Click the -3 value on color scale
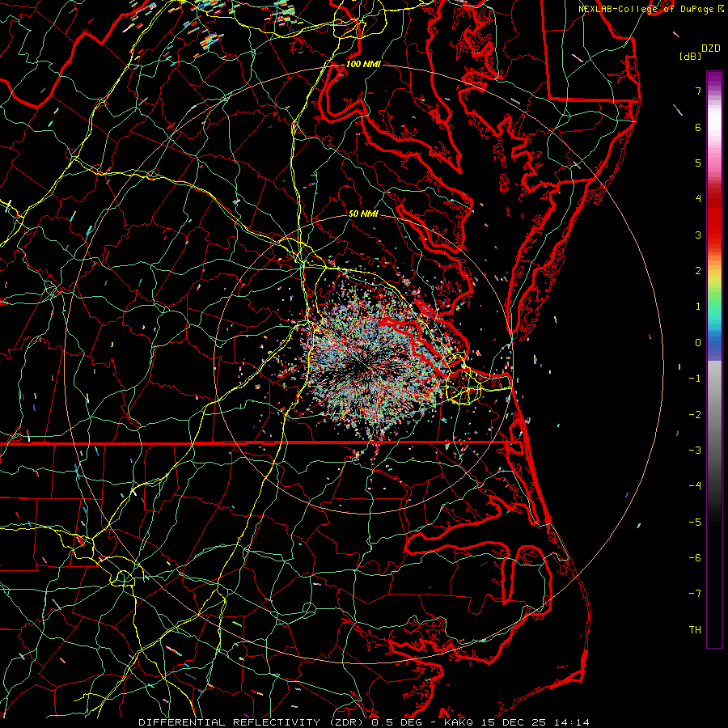728x728 pixels. click(695, 451)
